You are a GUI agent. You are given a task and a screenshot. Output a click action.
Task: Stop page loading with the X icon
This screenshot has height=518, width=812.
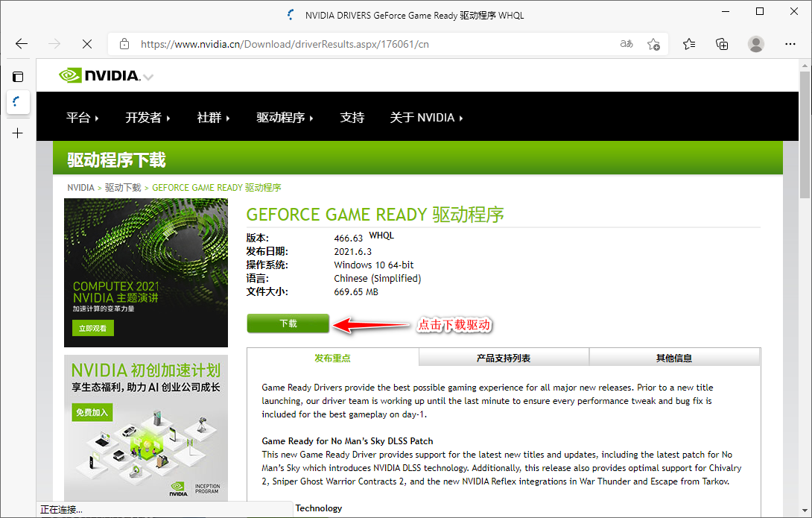pyautogui.click(x=86, y=44)
